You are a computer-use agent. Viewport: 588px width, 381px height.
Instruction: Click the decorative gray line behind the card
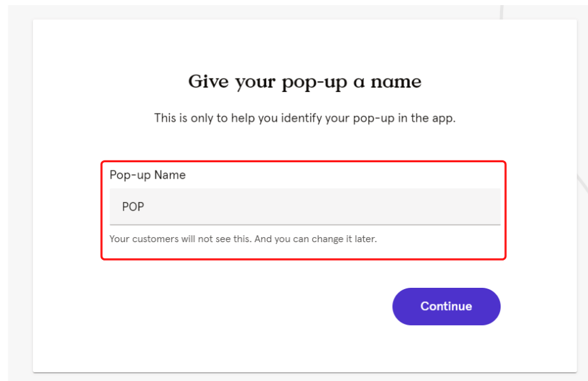(x=501, y=12)
